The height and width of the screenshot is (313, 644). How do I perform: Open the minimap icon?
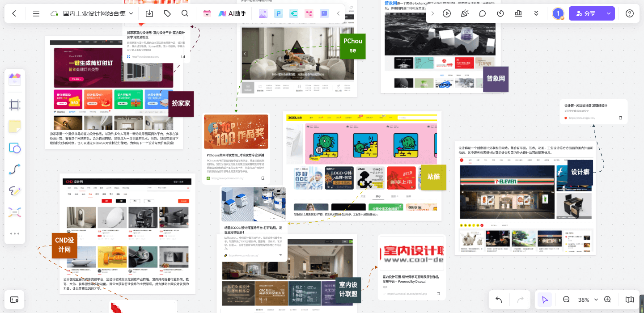630,300
